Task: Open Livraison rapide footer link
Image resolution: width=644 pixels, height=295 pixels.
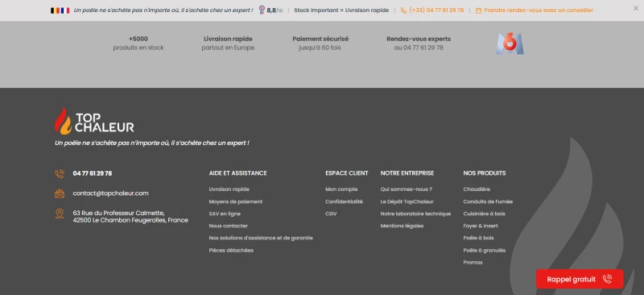Action: point(229,189)
